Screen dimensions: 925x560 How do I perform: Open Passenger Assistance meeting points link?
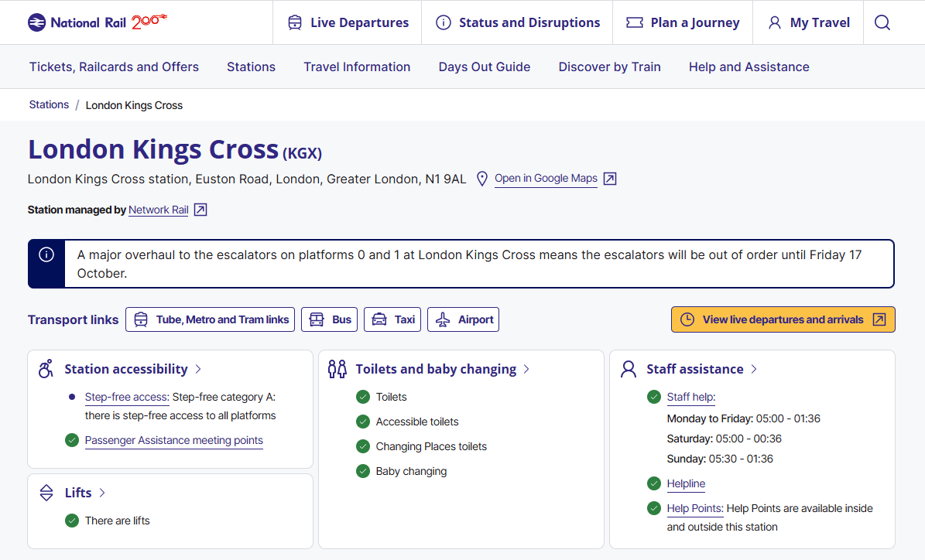tap(174, 440)
